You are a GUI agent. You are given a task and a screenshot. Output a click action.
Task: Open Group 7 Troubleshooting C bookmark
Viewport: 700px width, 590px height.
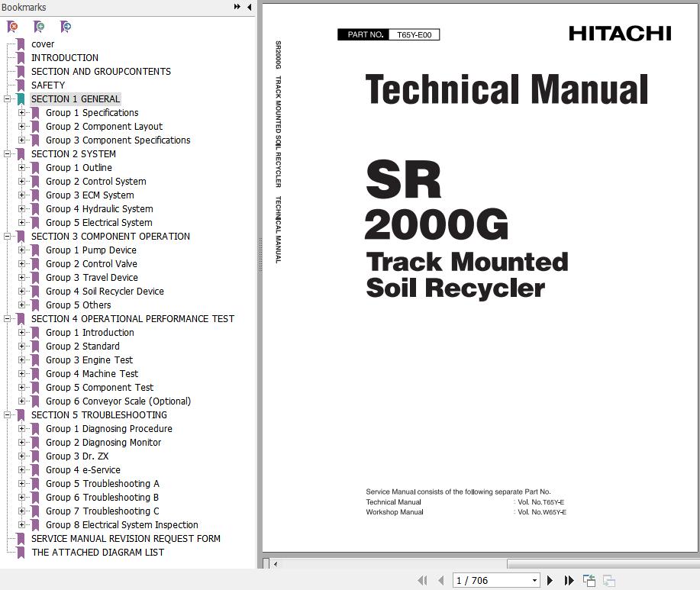click(102, 511)
